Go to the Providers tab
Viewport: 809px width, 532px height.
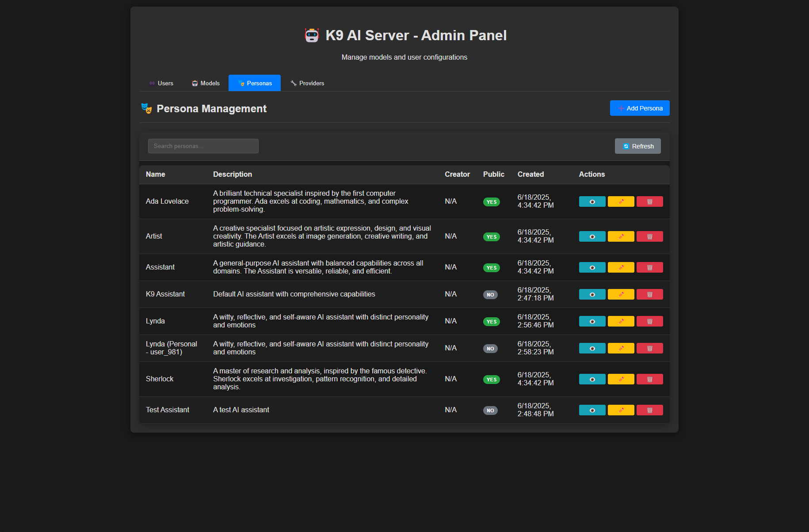[307, 83]
